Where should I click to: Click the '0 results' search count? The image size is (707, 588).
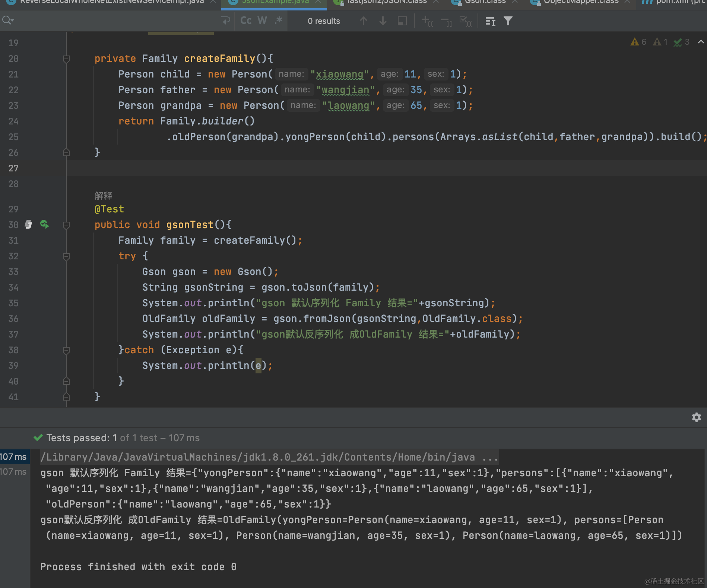click(324, 21)
